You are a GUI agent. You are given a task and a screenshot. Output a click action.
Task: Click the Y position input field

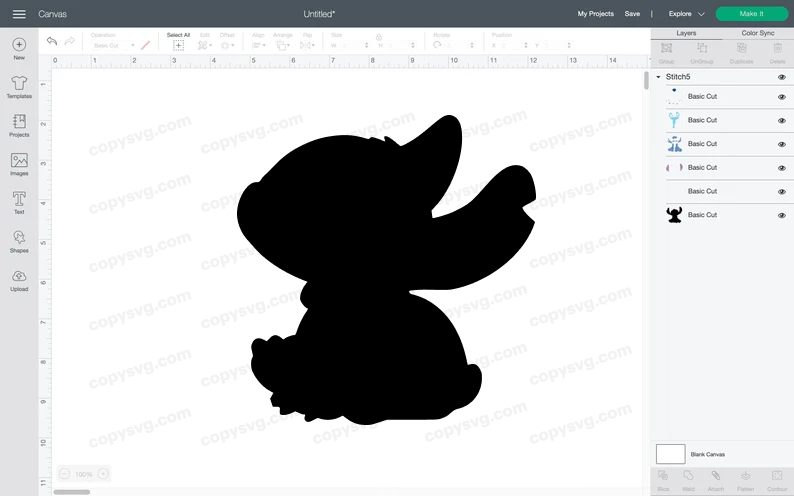[x=557, y=46]
